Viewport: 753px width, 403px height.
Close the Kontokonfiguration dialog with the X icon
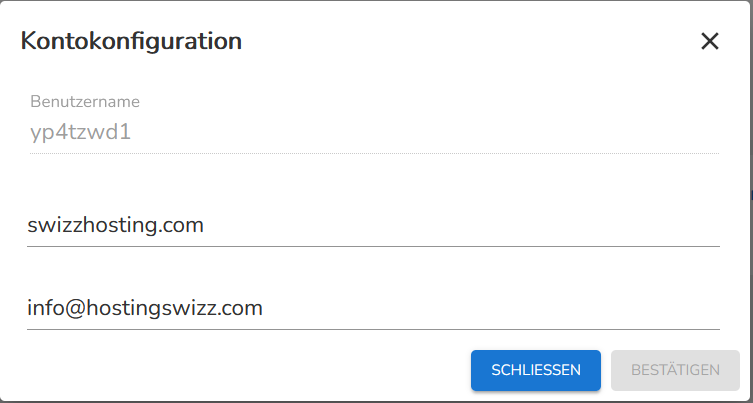point(709,41)
